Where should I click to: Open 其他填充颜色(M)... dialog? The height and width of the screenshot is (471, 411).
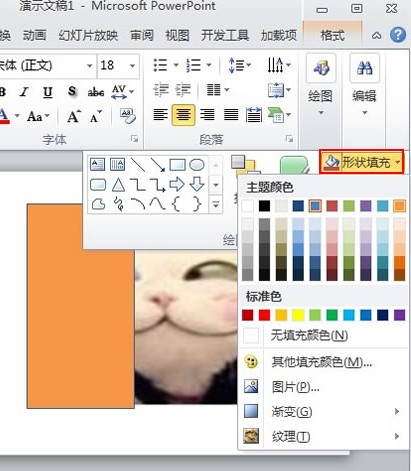[323, 362]
